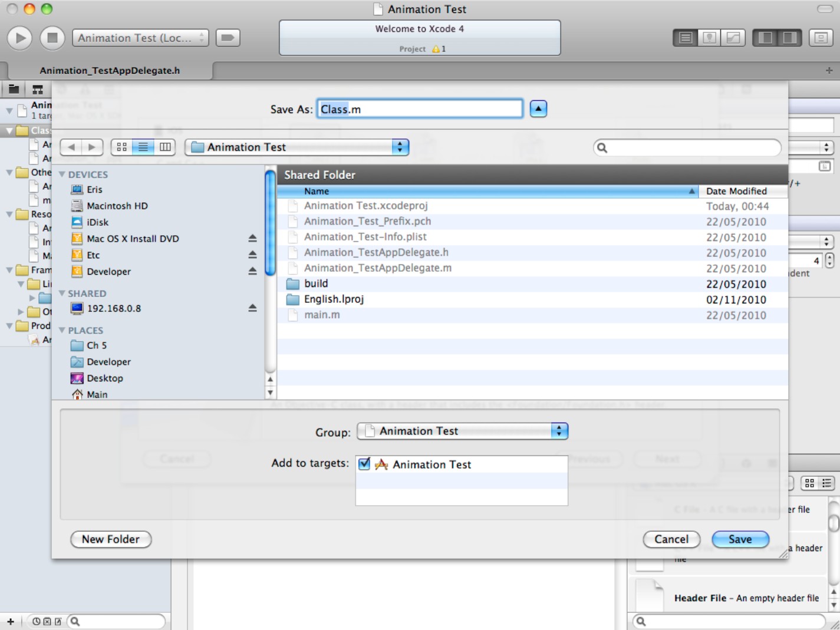Toggle the utilities pane view button

pyautogui.click(x=790, y=38)
